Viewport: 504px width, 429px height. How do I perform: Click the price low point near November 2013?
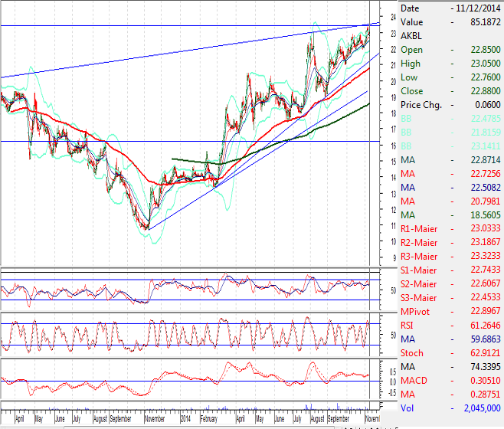[147, 228]
